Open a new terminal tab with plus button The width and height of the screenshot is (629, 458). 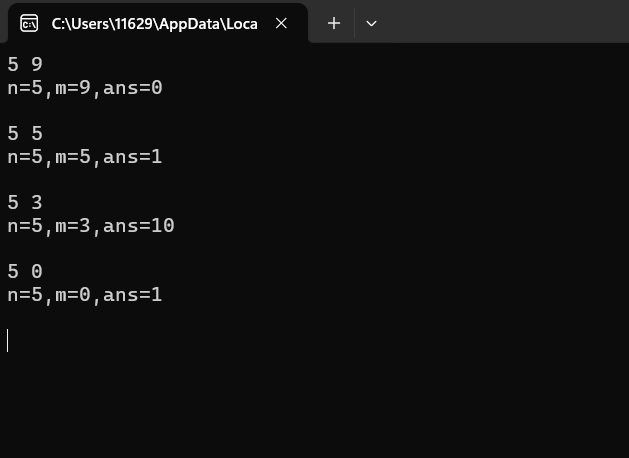(x=334, y=23)
